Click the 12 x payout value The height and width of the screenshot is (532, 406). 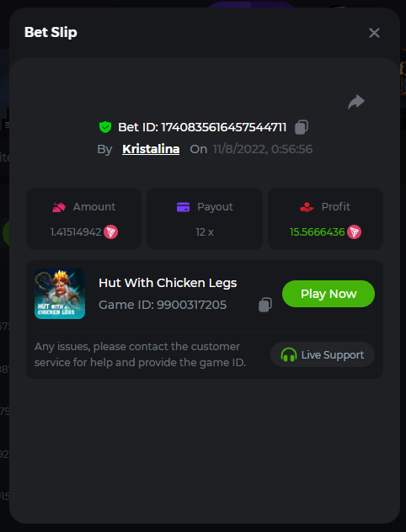point(205,232)
